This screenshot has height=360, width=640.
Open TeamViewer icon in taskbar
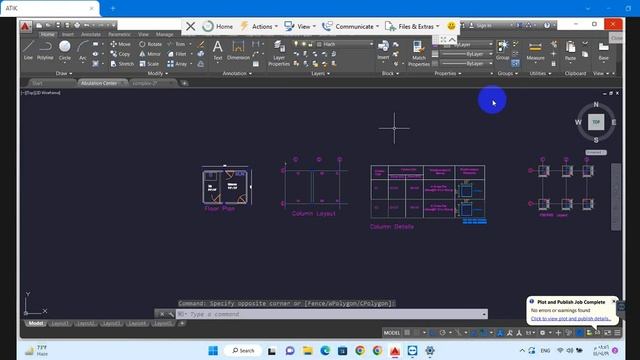tap(412, 351)
